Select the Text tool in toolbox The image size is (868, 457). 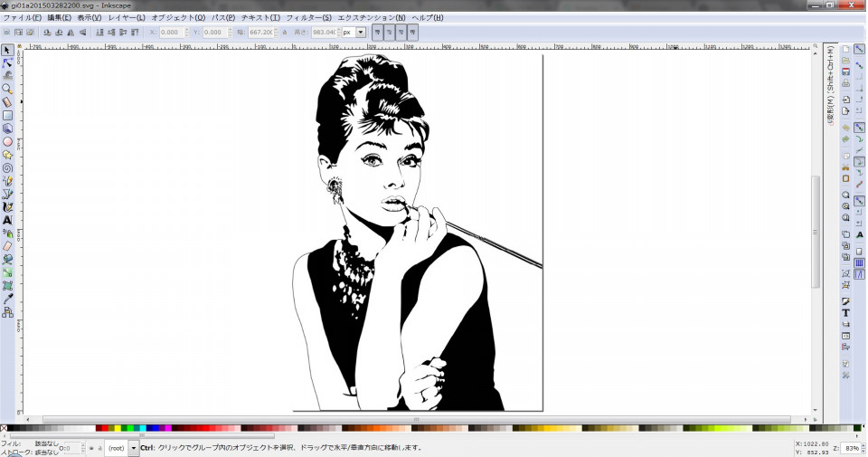pyautogui.click(x=7, y=220)
